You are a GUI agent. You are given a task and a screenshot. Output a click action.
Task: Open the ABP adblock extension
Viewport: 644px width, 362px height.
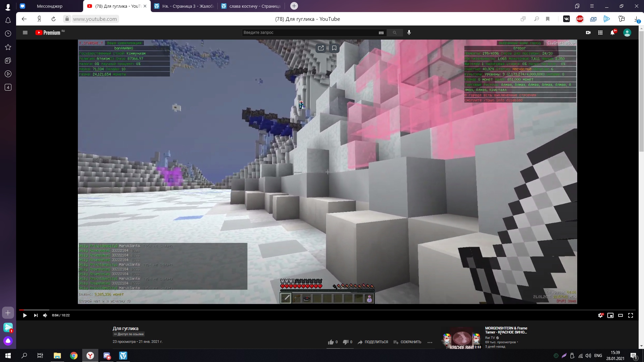[580, 19]
